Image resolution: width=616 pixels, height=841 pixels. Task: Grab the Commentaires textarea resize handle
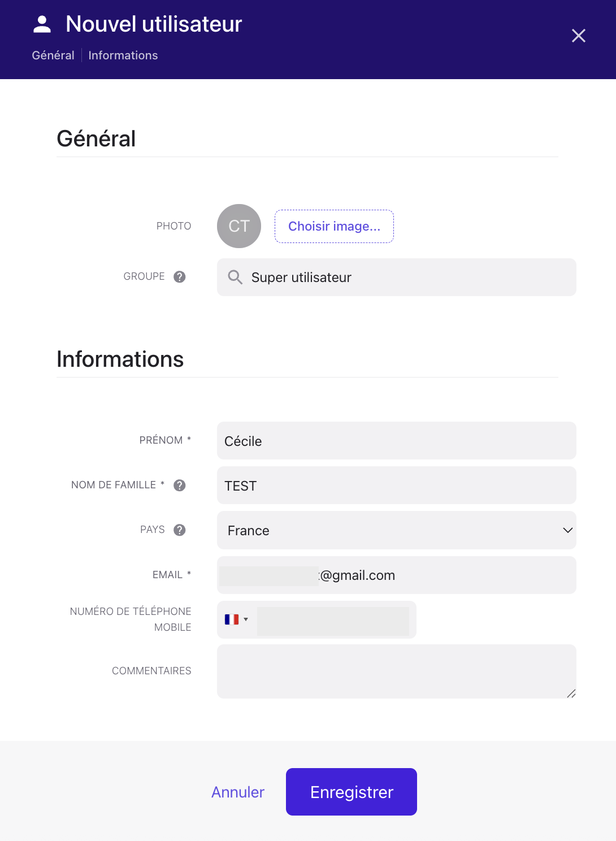point(571,693)
